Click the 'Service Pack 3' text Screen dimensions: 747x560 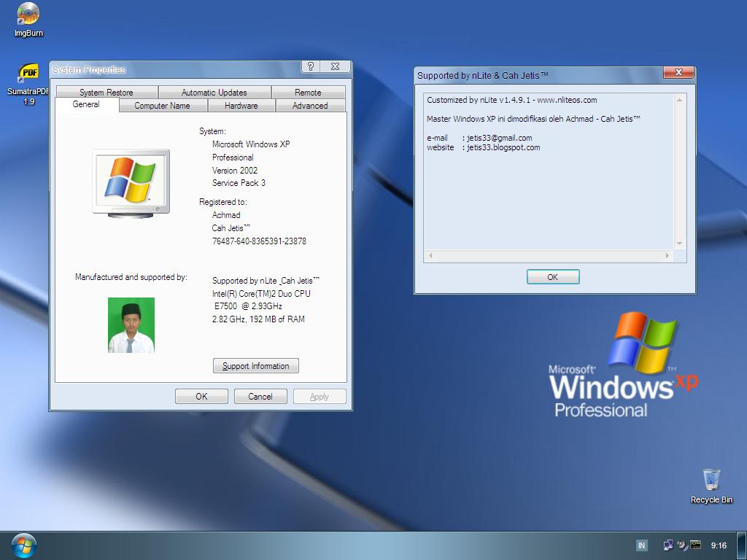[239, 183]
